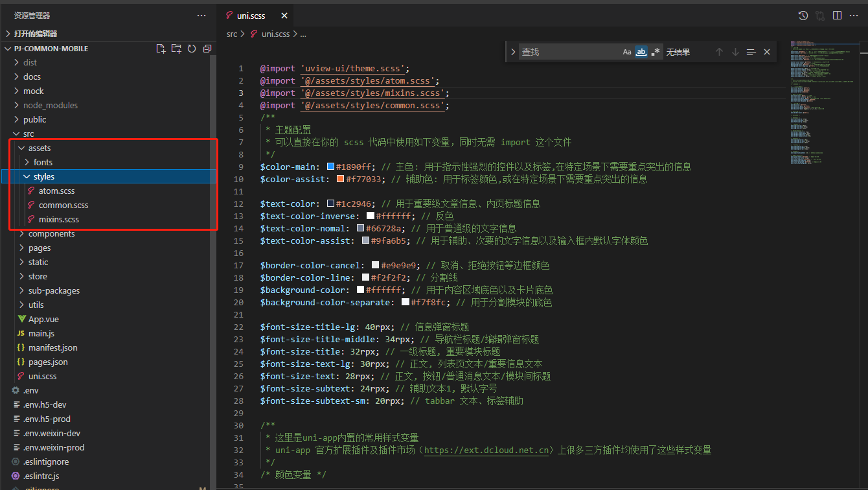Close the find widget

[767, 52]
